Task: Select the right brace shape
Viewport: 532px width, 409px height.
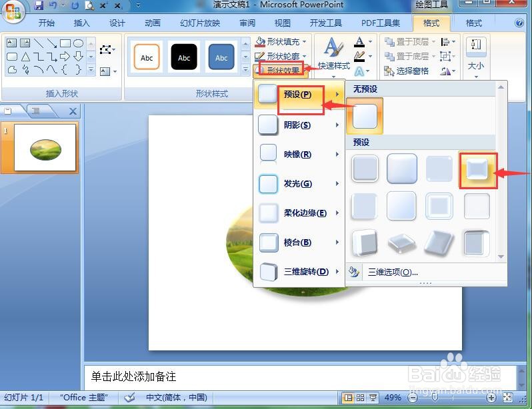Action: pyautogui.click(x=79, y=69)
